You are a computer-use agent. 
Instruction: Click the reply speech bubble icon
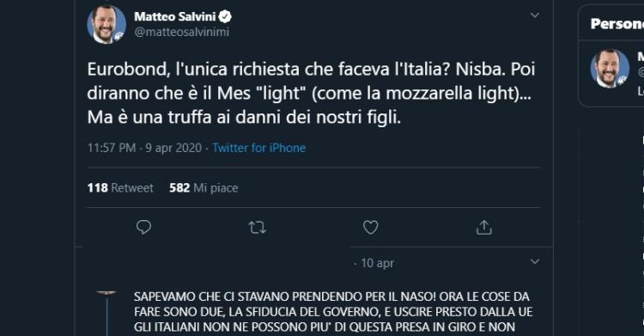(x=143, y=227)
